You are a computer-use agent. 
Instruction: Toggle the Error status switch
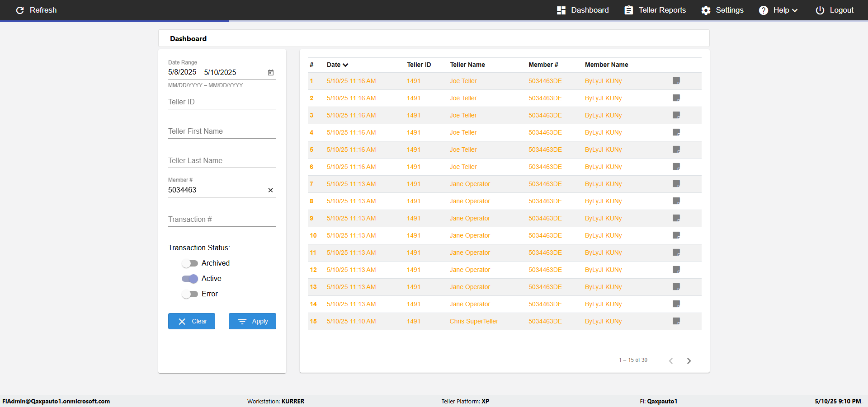tap(190, 294)
